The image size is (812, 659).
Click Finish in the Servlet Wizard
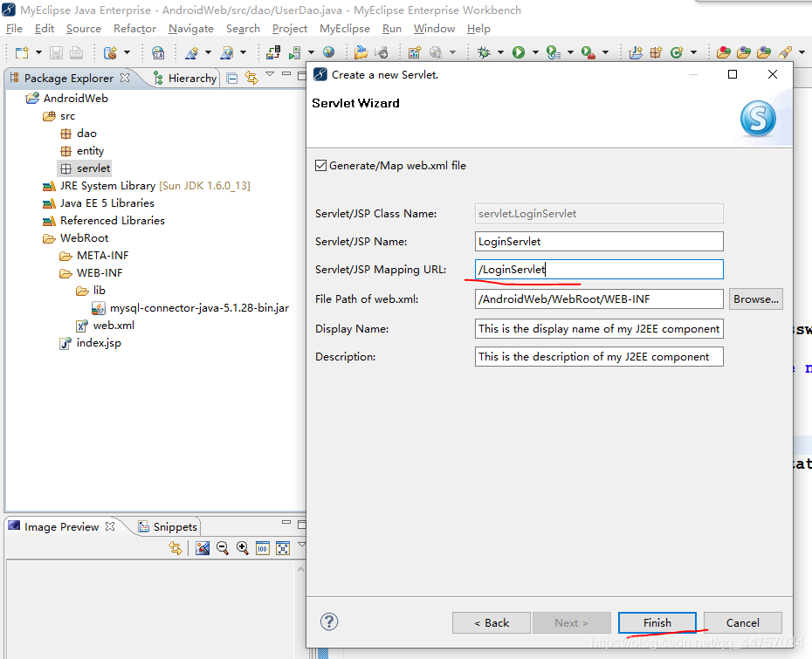tap(657, 622)
